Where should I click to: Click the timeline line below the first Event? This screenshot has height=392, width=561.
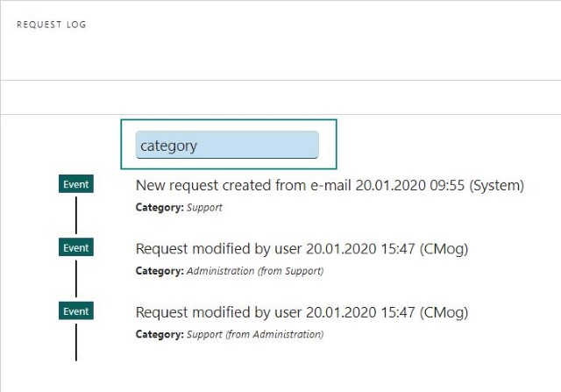coord(76,215)
